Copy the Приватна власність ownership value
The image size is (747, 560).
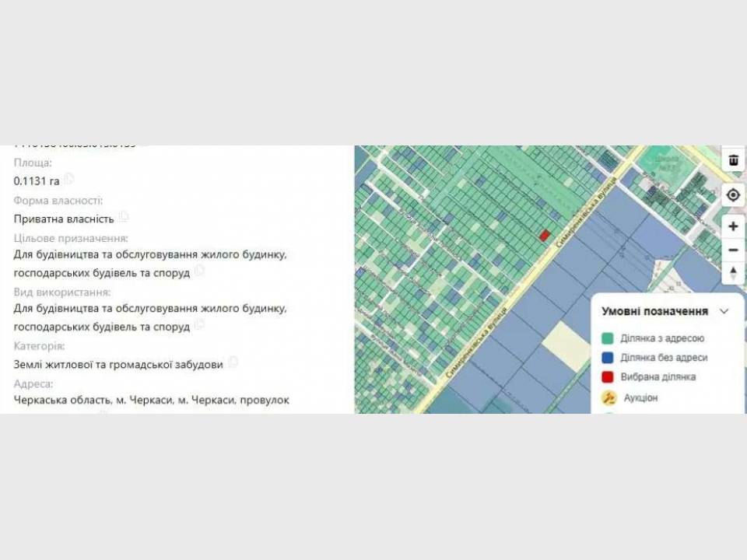click(124, 218)
